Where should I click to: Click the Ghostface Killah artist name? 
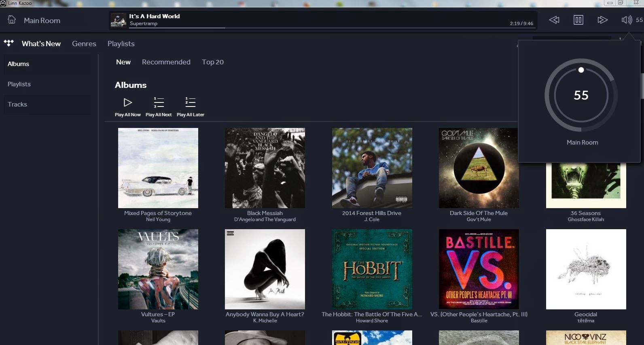pos(586,219)
